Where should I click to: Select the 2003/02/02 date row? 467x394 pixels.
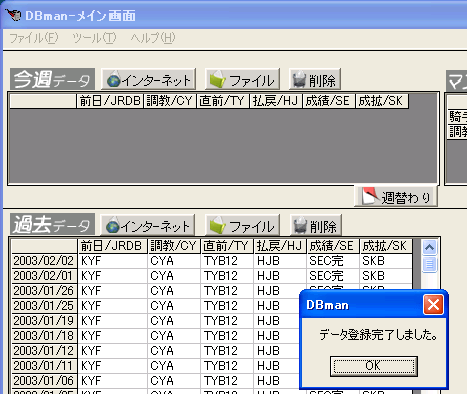tap(44, 261)
